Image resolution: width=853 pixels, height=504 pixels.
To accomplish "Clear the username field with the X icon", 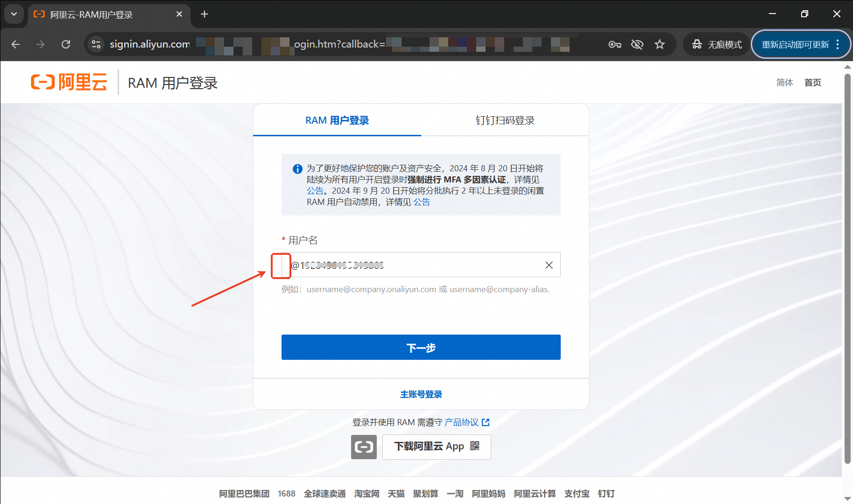I will [x=549, y=265].
